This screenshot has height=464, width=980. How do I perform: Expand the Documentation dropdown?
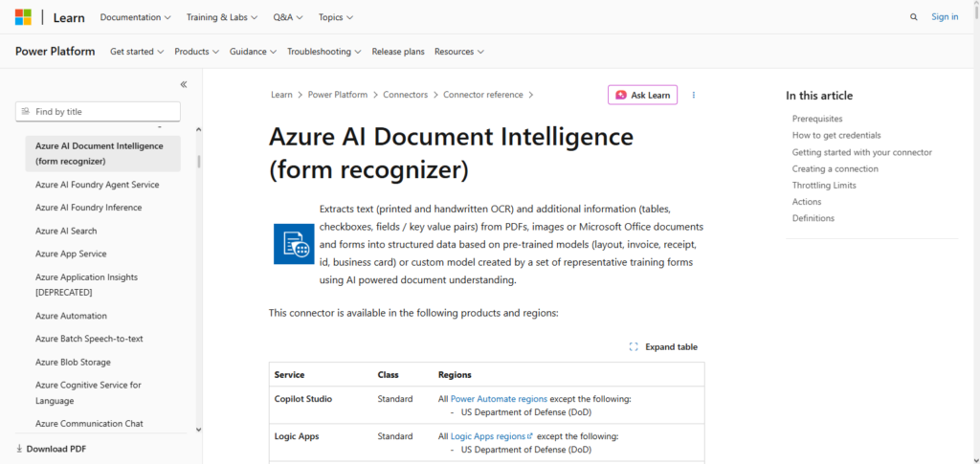pyautogui.click(x=136, y=17)
